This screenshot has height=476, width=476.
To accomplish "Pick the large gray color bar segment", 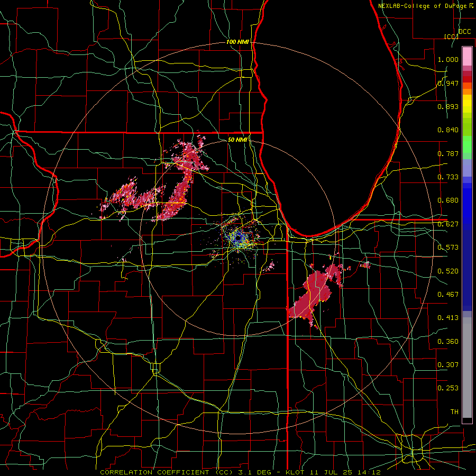I will [x=467, y=368].
